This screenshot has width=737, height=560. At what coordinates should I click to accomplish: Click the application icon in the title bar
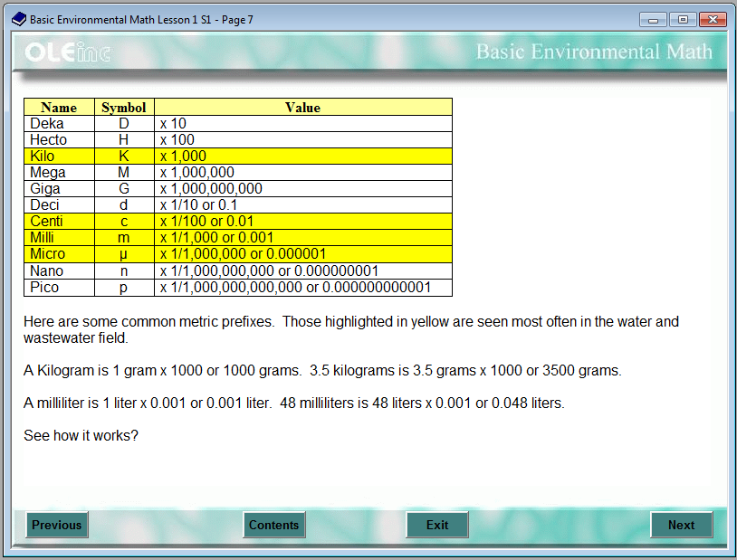(x=17, y=18)
